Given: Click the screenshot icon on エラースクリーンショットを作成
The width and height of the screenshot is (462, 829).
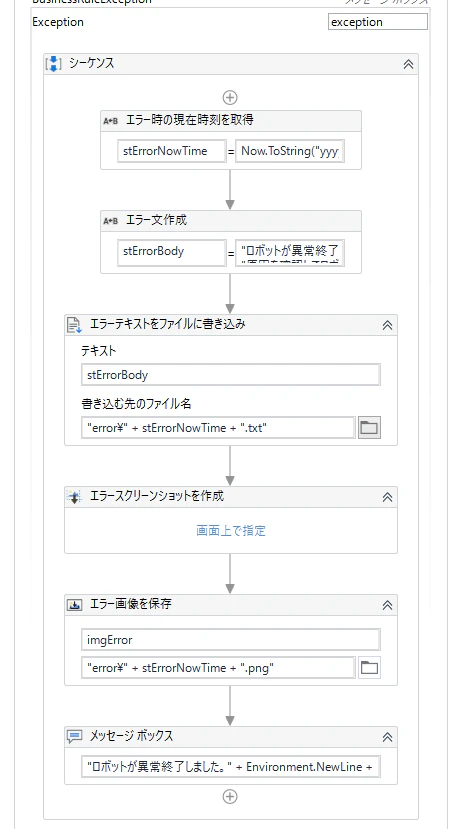Looking at the screenshot, I should (74, 496).
